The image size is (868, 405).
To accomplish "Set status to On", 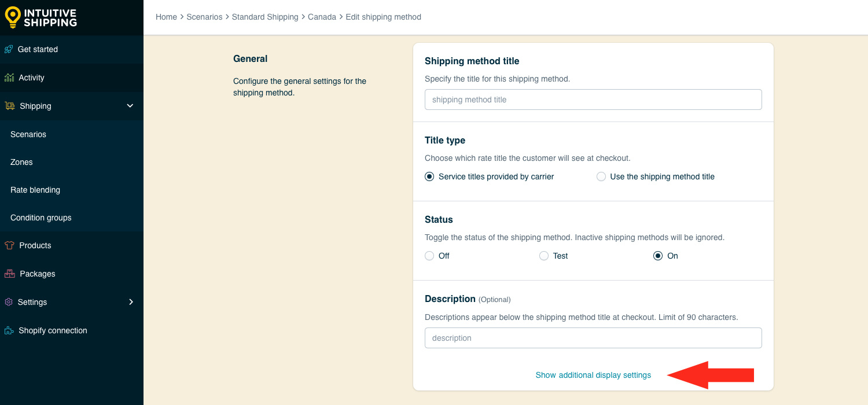I will pyautogui.click(x=658, y=256).
